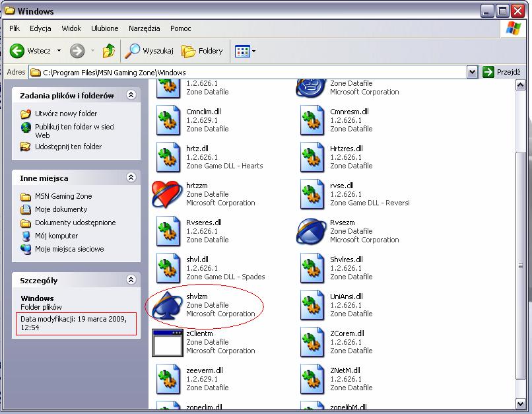
Task: Open the Wstecz history dropdown arrow
Action: point(59,51)
